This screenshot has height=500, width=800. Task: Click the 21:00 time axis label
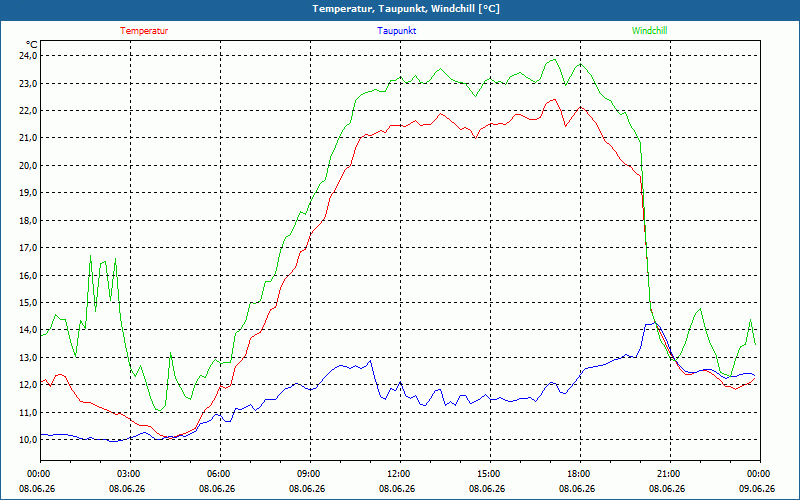click(670, 474)
